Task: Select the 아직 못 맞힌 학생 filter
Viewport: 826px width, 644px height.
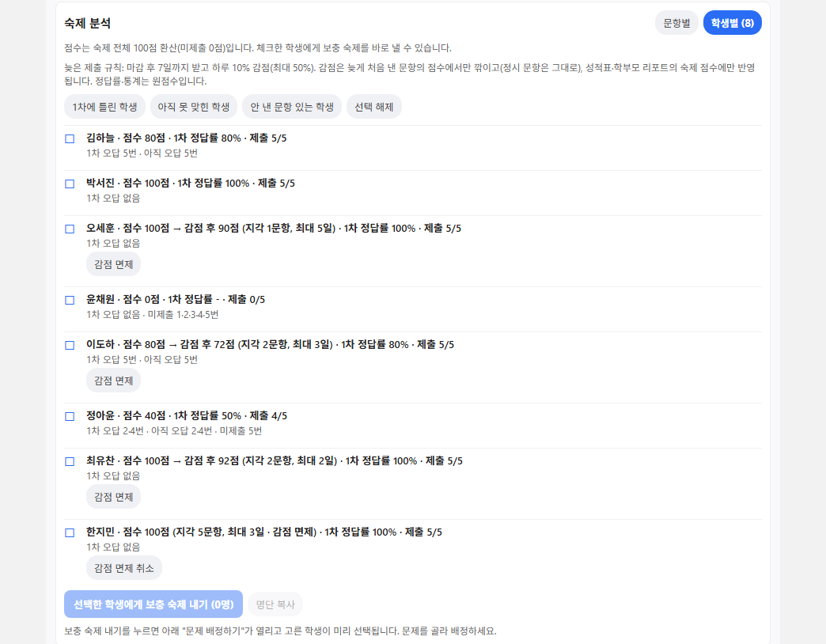Action: click(194, 107)
